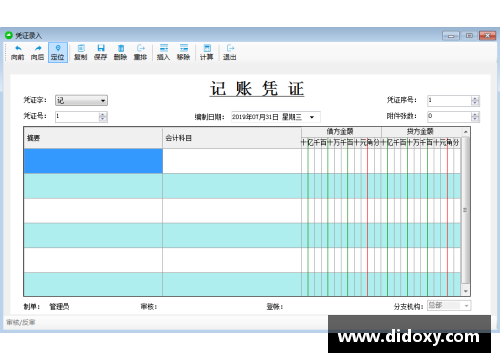
Task: Click the 管理员 preparer name
Action: click(x=59, y=307)
